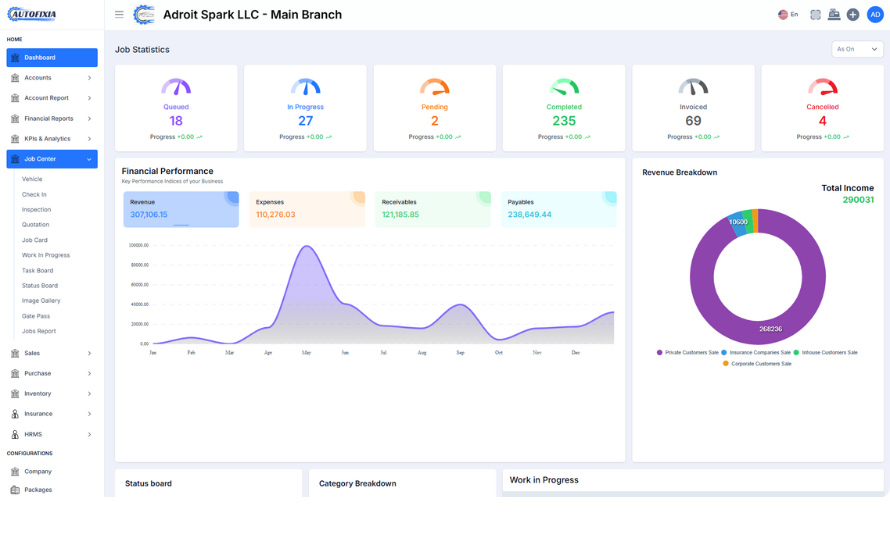
Task: Click the US flag language icon
Action: tap(783, 15)
